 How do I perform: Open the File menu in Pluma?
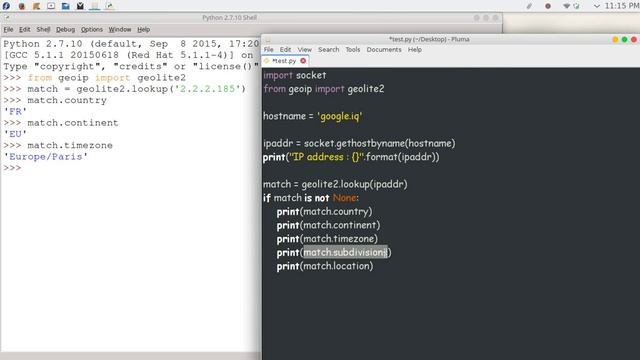(269, 49)
